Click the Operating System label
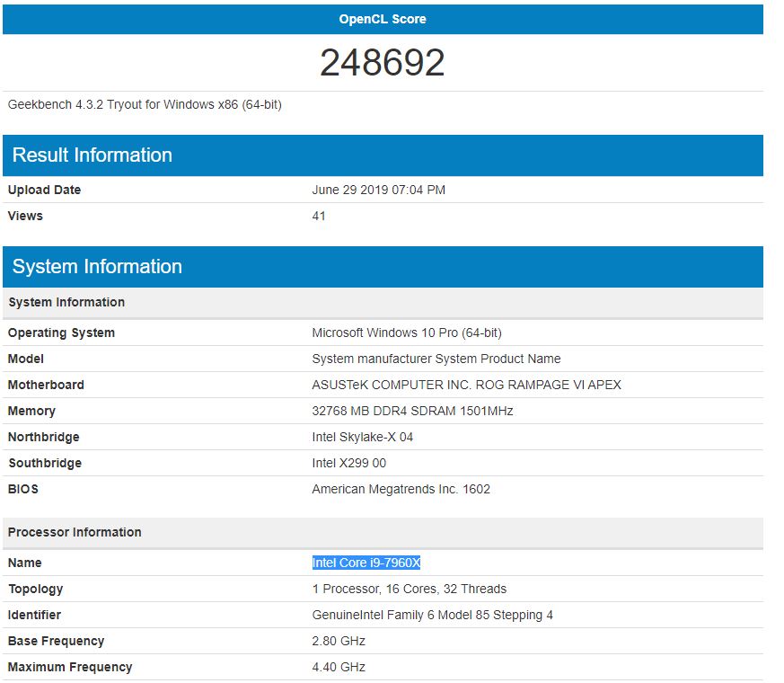Screen dimensions: 784x683 pyautogui.click(x=61, y=333)
